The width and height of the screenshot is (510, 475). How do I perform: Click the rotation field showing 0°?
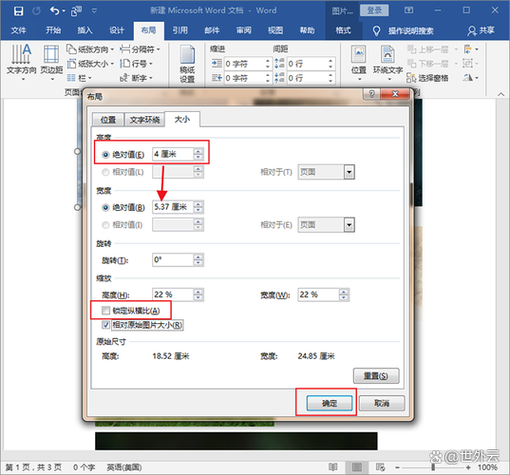point(173,260)
